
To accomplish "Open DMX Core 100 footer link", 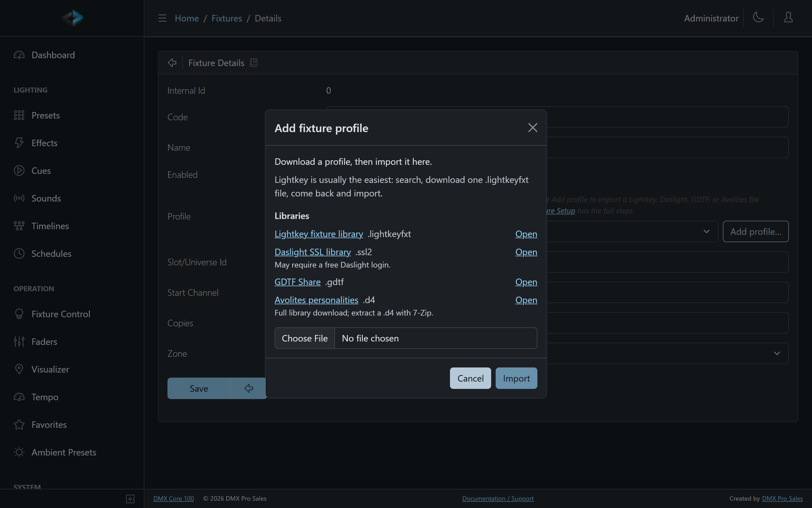I will click(x=173, y=499).
